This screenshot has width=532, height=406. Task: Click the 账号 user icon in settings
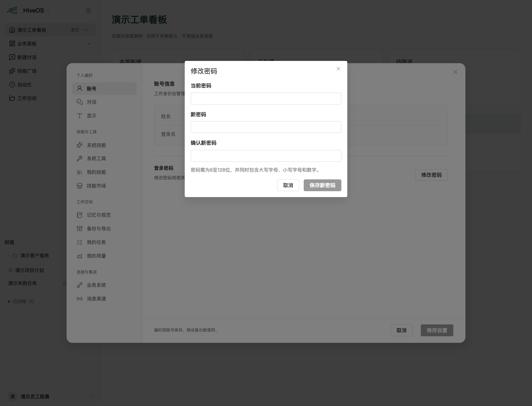pos(79,89)
